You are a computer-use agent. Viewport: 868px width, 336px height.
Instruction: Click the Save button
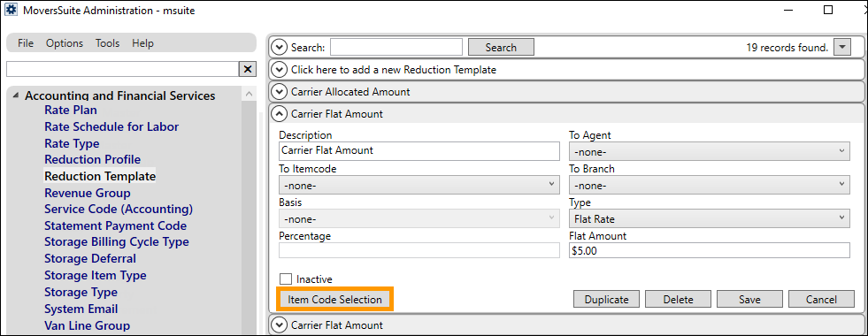pyautogui.click(x=749, y=300)
